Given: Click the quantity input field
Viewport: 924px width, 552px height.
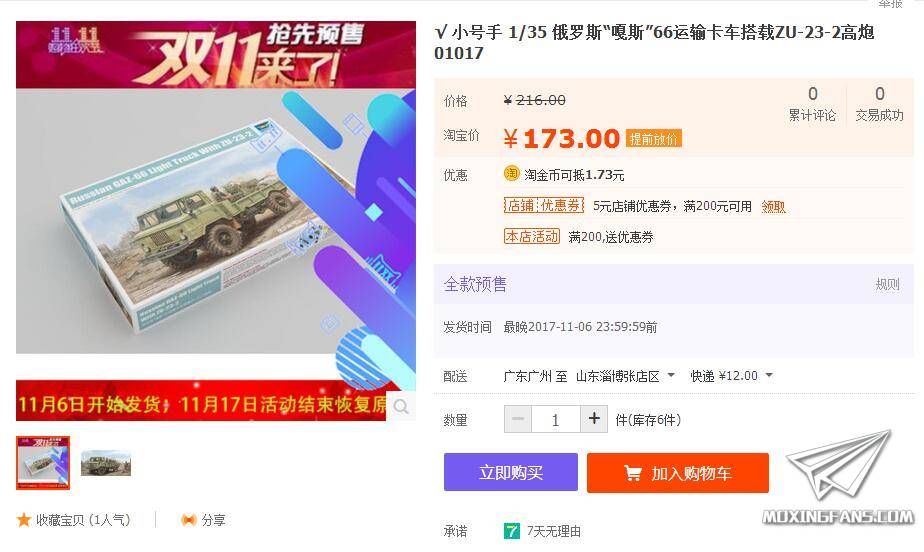Looking at the screenshot, I should [x=556, y=419].
